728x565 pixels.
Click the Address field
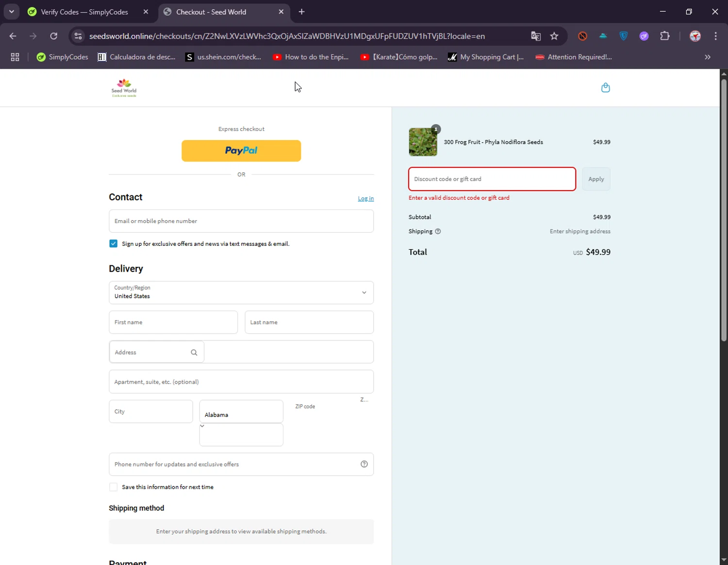click(241, 352)
